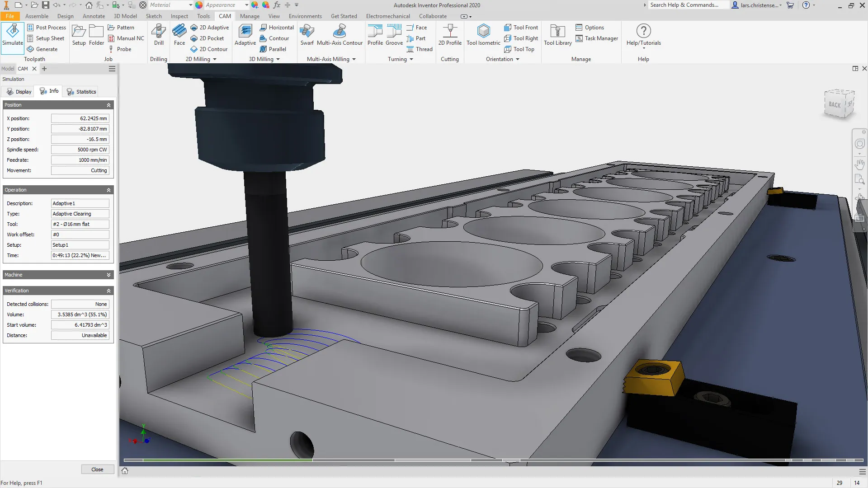The height and width of the screenshot is (488, 868).
Task: Select the Pan tool in the navigation bar
Action: pyautogui.click(x=859, y=164)
